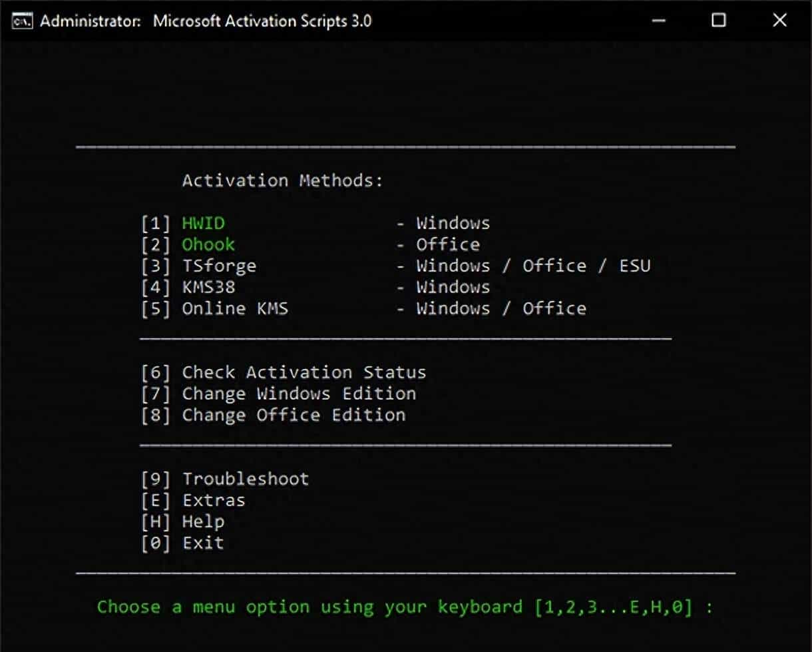812x652 pixels.
Task: Select Change Office Edition
Action: point(294,415)
